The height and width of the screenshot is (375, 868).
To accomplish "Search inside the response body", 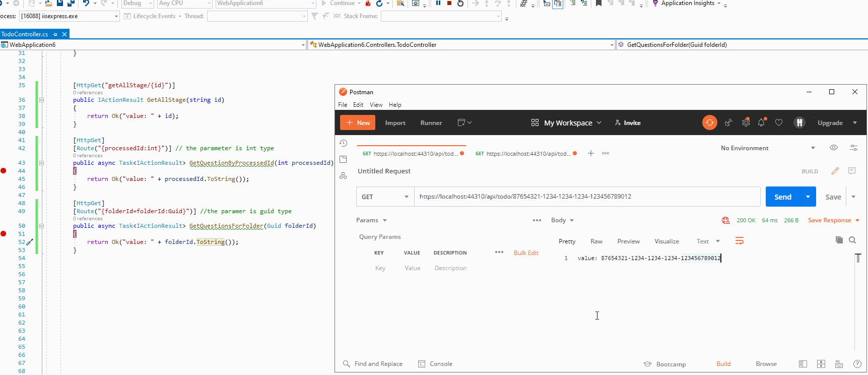I will click(x=852, y=240).
